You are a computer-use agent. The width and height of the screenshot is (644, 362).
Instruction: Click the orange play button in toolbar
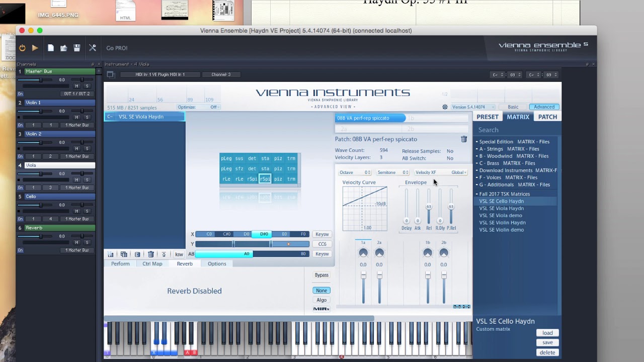click(x=35, y=48)
